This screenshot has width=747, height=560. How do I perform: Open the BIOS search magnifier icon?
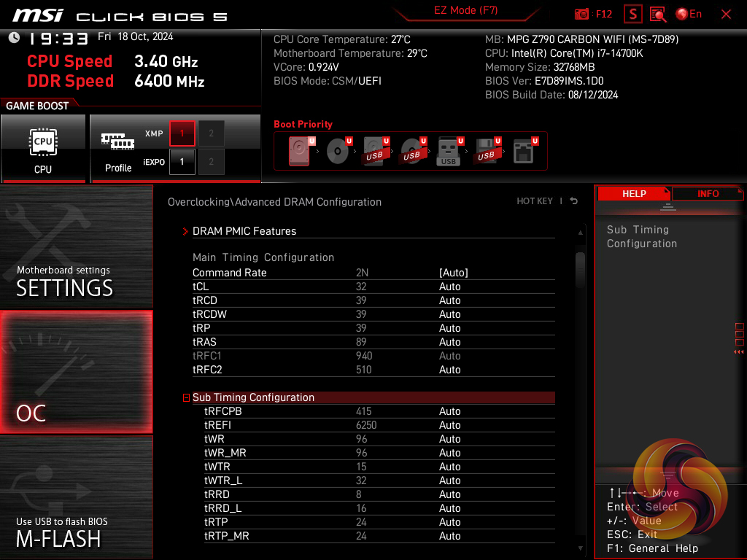click(x=658, y=14)
